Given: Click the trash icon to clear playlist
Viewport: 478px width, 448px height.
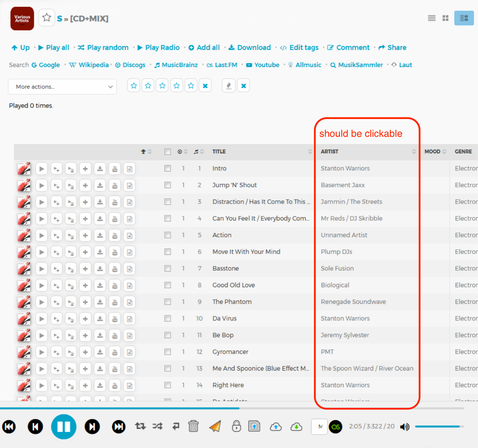Looking at the screenshot, I should click(193, 426).
